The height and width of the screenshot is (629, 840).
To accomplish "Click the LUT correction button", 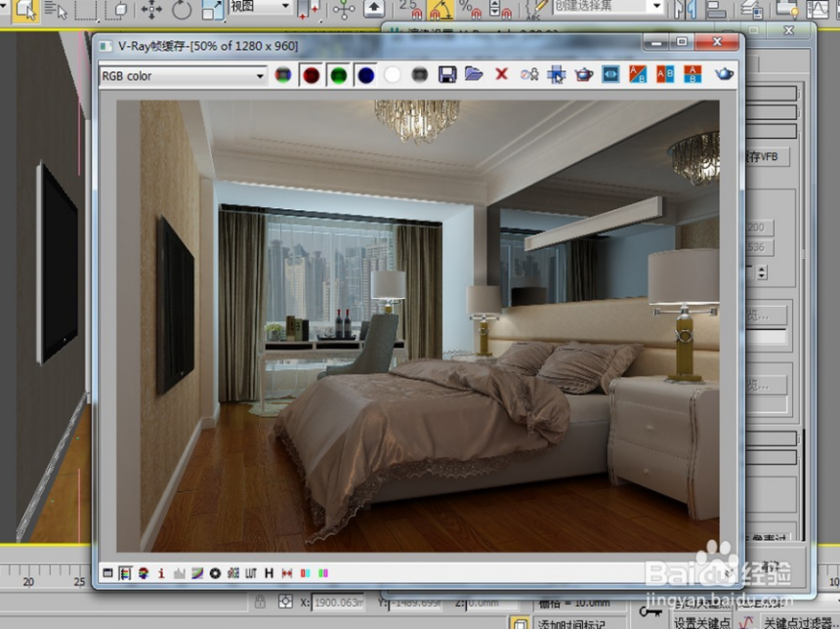I will [x=251, y=573].
